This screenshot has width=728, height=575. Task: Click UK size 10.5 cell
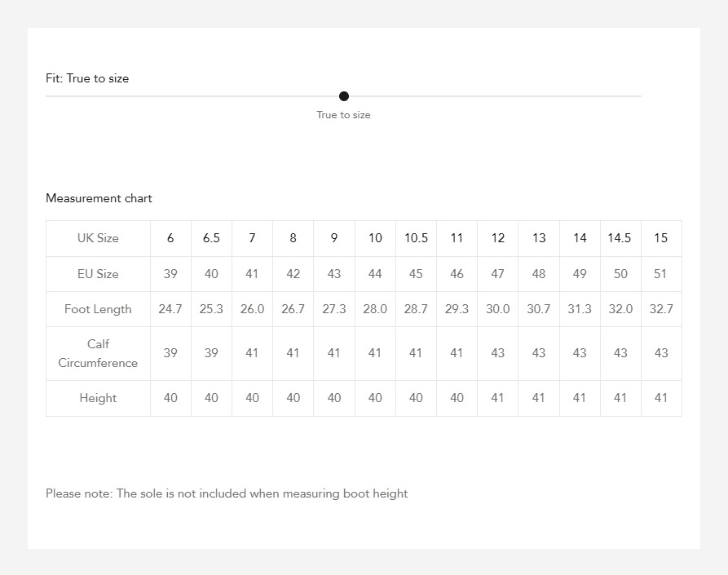[416, 238]
